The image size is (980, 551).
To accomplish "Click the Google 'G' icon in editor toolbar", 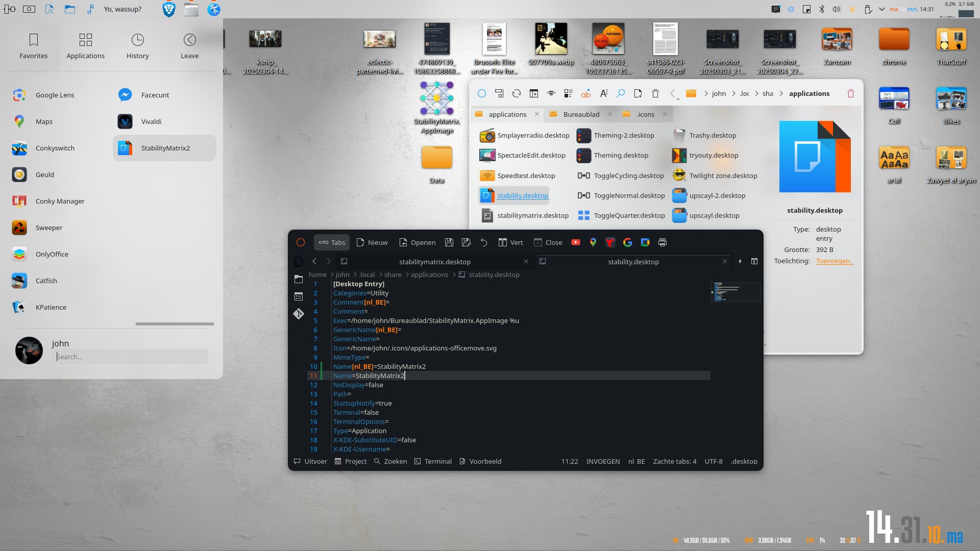I will pyautogui.click(x=628, y=242).
